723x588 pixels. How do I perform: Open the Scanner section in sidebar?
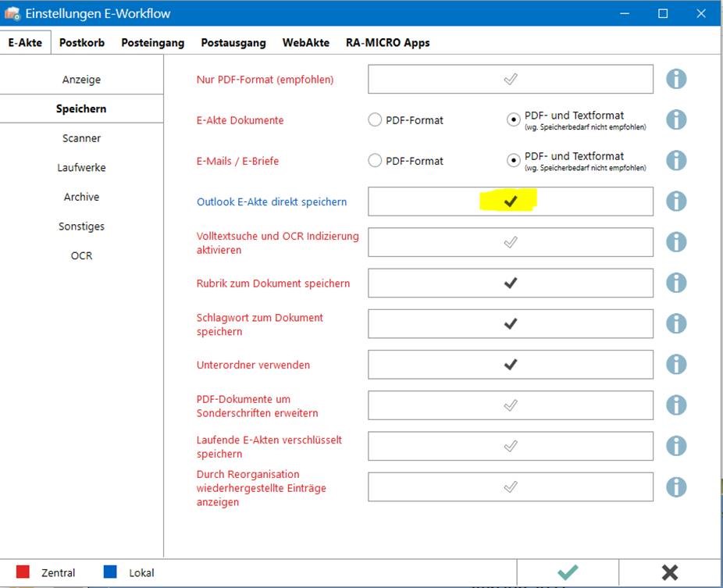point(82,138)
